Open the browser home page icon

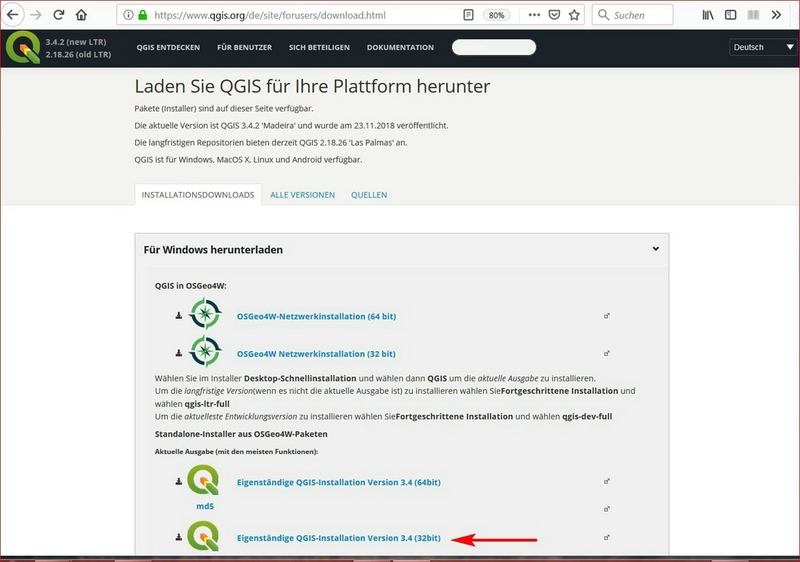point(81,15)
